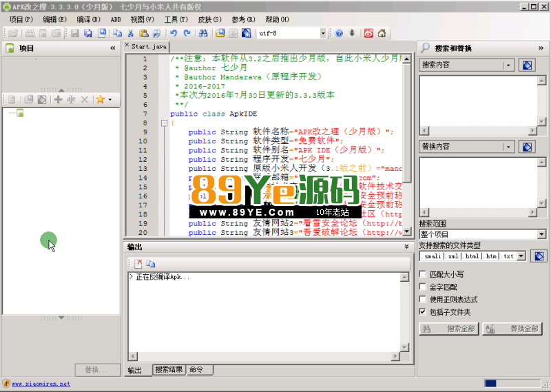Click the progress bar in status bar
The width and height of the screenshot is (551, 392).
(x=512, y=383)
